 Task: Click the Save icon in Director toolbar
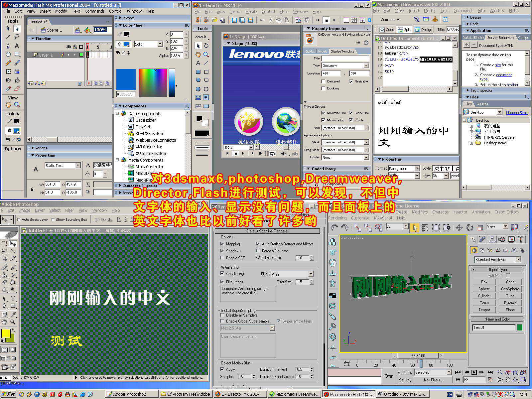pyautogui.click(x=234, y=20)
